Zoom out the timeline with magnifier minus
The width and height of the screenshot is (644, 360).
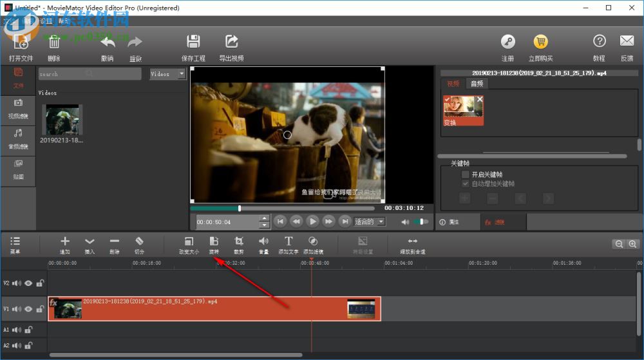pos(618,244)
